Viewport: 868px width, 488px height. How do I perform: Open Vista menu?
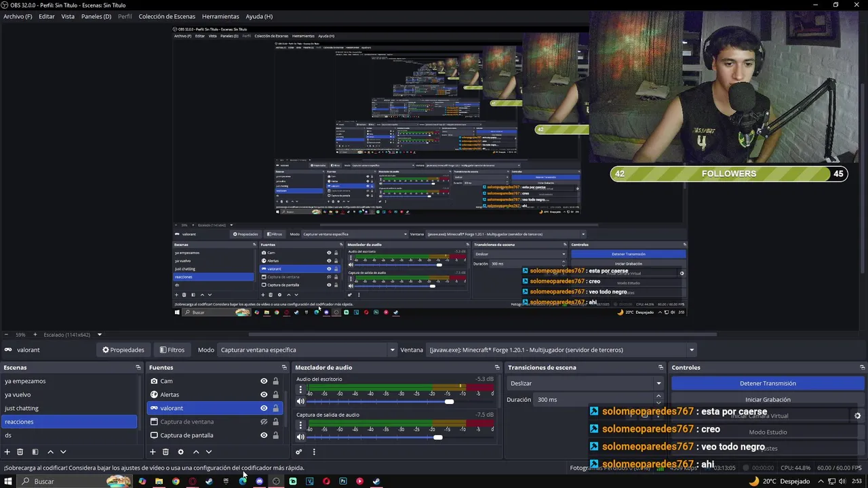coord(68,16)
